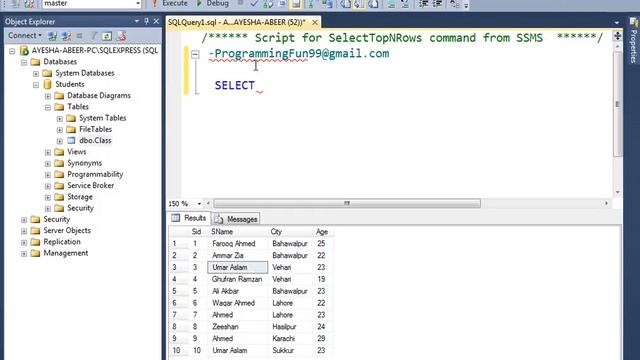Click the Execute button
The height and width of the screenshot is (360, 640).
[x=170, y=3]
